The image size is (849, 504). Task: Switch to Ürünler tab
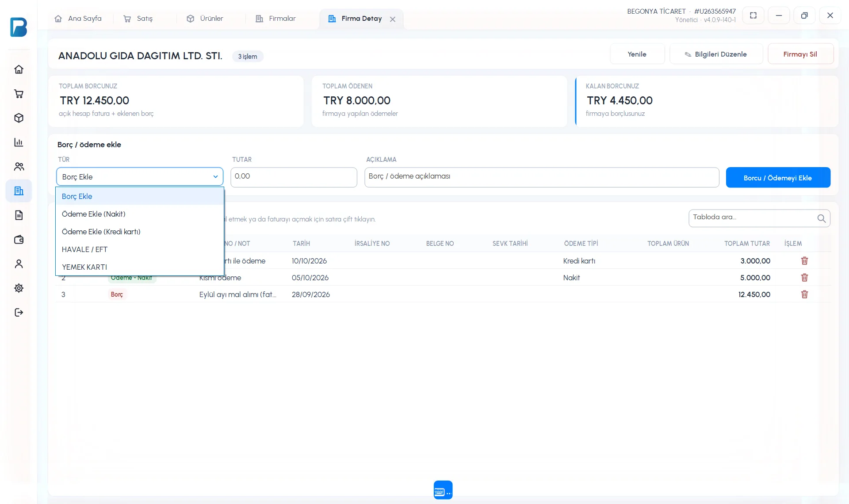coord(205,19)
